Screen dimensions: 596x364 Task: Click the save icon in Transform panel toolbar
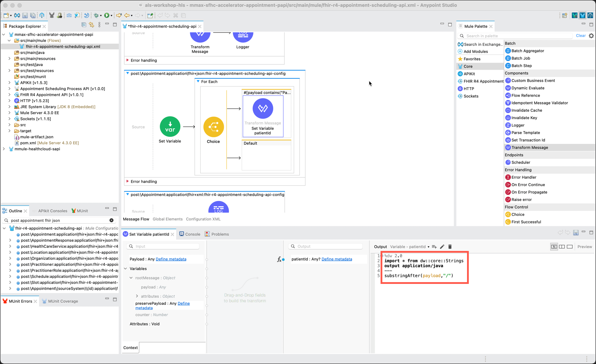(576, 233)
